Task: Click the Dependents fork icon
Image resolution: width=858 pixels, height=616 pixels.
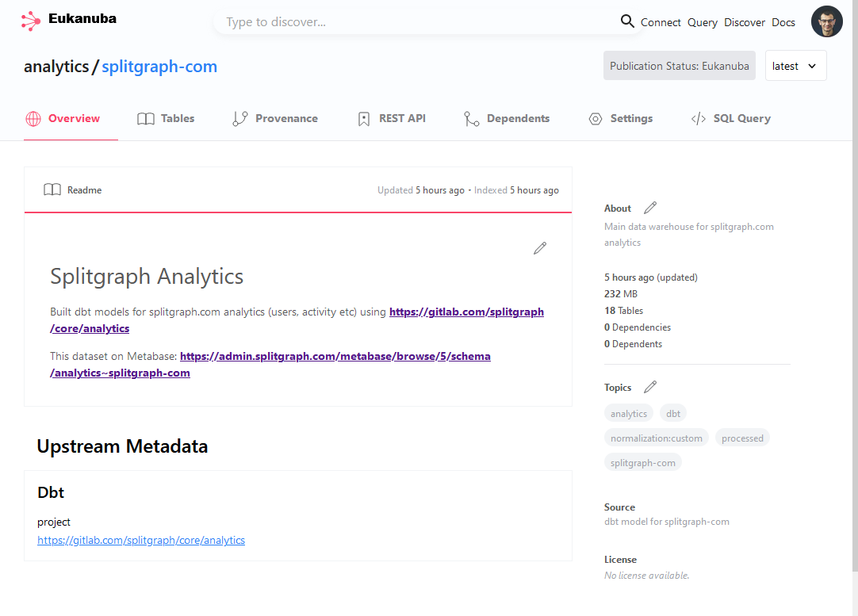Action: [471, 119]
